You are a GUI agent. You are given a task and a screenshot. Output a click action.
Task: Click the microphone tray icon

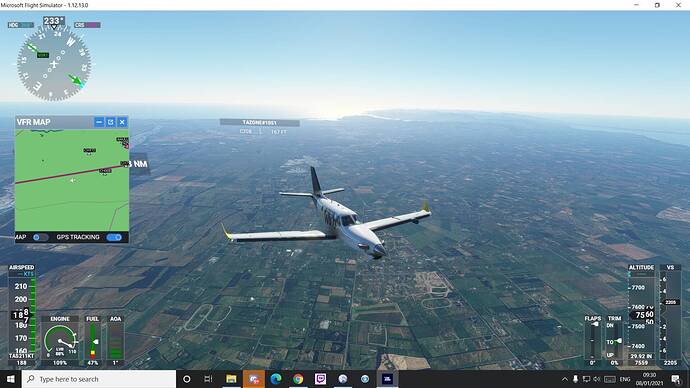(575, 379)
